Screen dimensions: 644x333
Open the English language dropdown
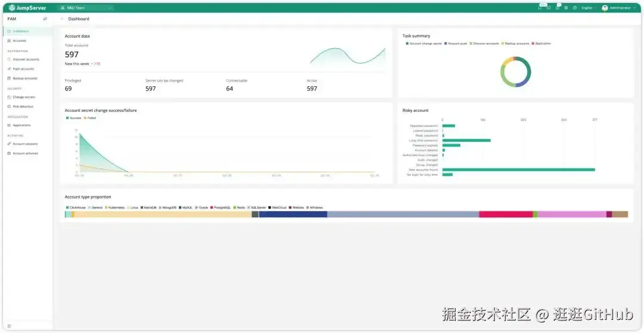(x=589, y=8)
